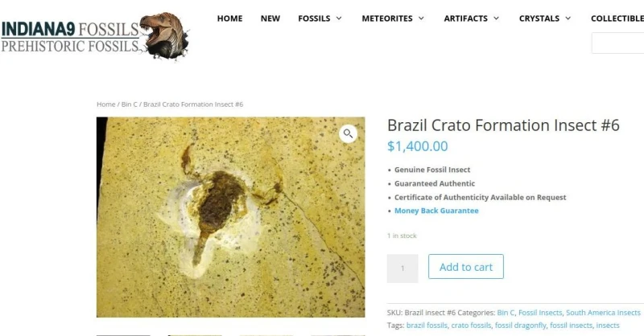Viewport: 644px width, 336px height.
Task: Open South America Insects category link
Action: click(x=603, y=313)
